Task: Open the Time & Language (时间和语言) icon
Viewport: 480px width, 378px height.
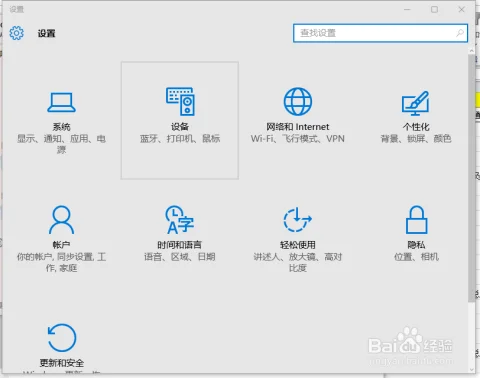Action: [180, 219]
